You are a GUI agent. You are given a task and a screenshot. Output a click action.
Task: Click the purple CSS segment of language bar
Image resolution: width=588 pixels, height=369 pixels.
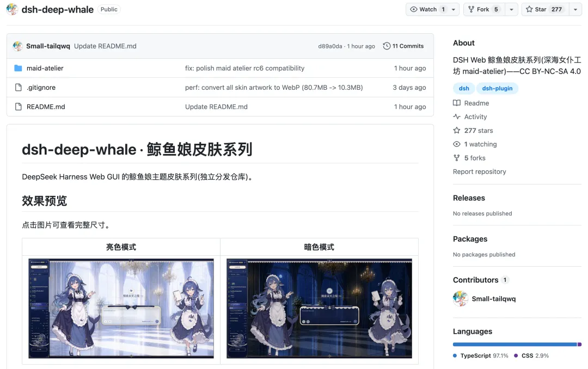(x=580, y=345)
